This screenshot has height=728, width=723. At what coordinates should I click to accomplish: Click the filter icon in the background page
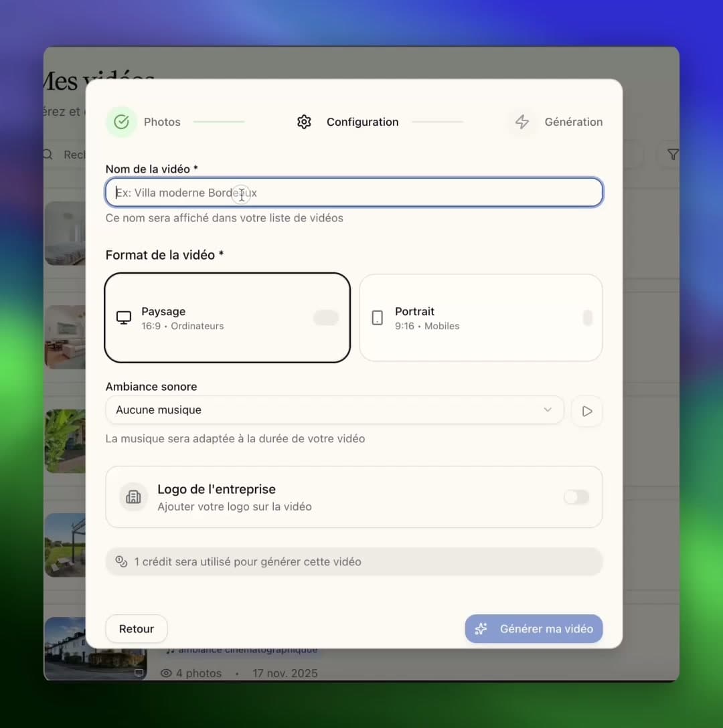[671, 155]
